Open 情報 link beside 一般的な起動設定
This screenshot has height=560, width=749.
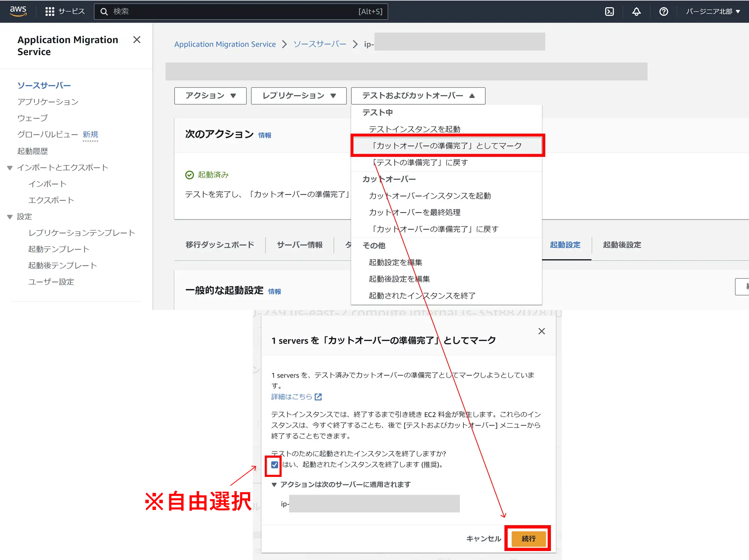pos(275,291)
